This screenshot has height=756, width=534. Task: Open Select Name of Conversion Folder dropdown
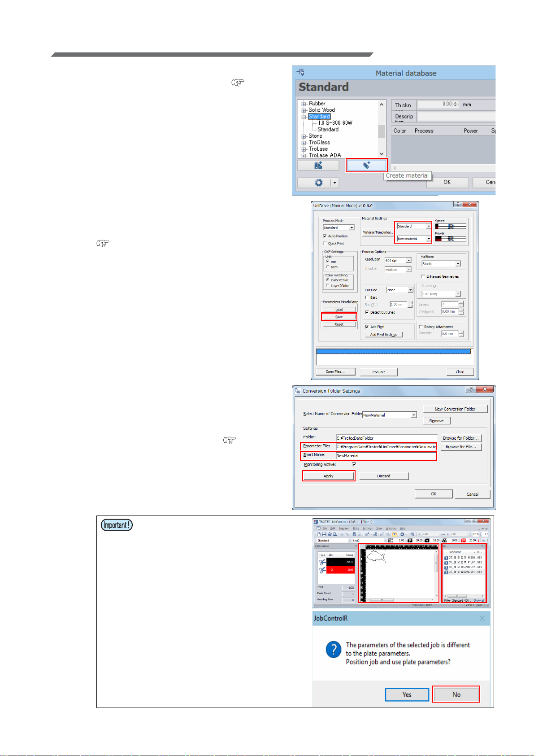pyautogui.click(x=390, y=415)
